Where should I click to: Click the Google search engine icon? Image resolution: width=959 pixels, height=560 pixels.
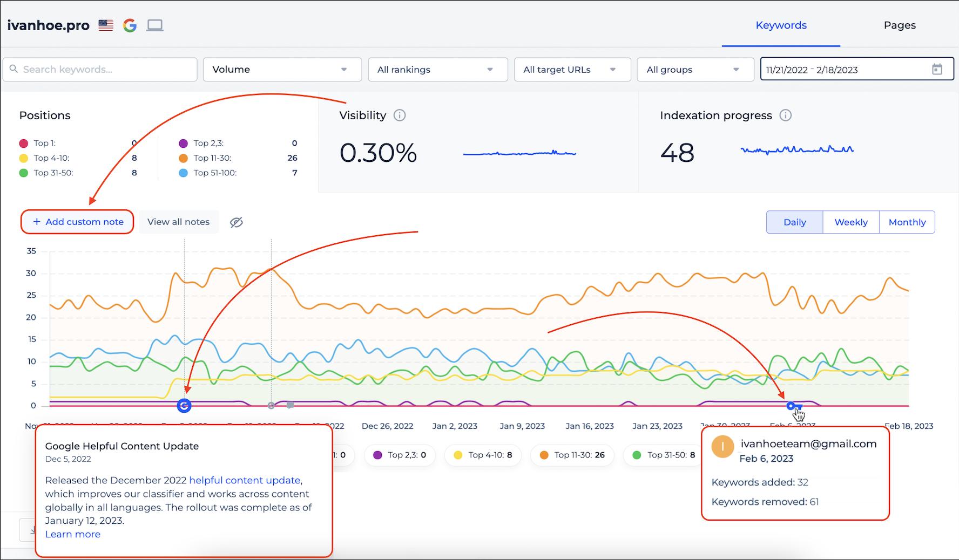click(130, 25)
